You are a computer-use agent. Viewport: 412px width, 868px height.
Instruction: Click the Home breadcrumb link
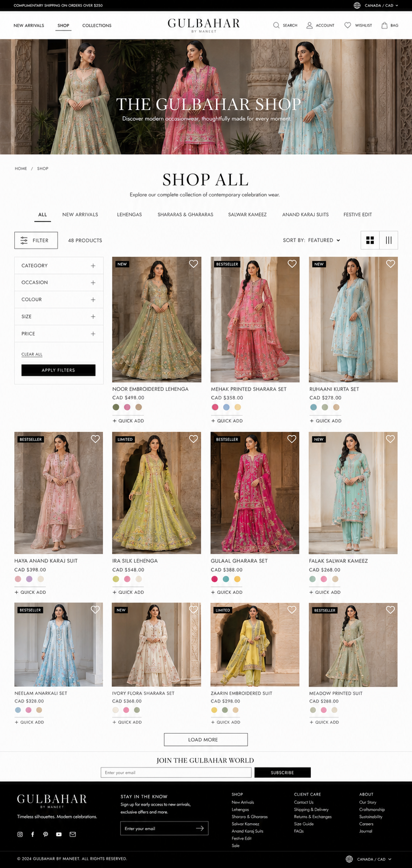[21, 169]
